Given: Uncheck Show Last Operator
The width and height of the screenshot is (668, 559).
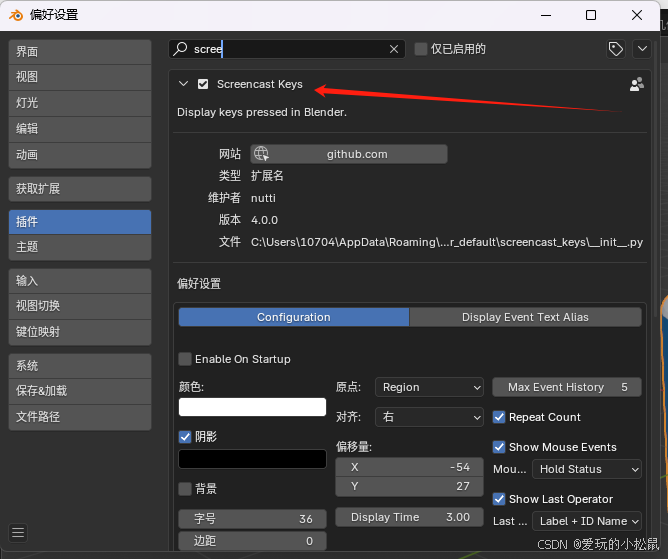Looking at the screenshot, I should (x=499, y=499).
